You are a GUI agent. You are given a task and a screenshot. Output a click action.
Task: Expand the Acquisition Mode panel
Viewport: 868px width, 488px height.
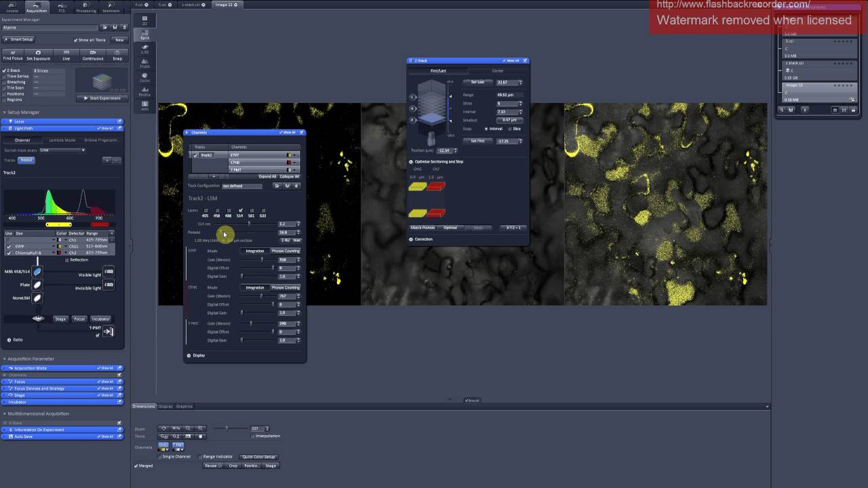point(62,368)
